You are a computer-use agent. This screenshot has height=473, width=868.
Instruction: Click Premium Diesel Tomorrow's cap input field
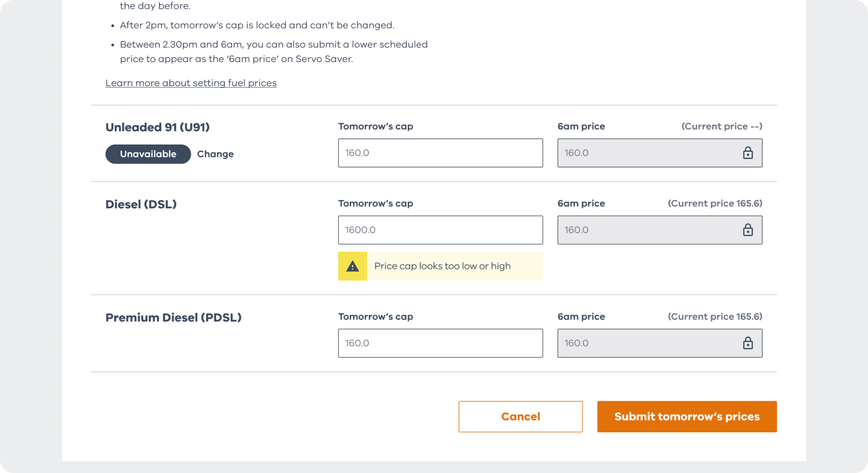coord(440,343)
